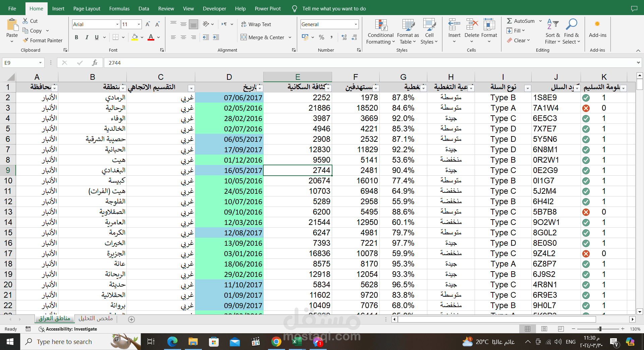Apply cell borders icon
This screenshot has height=350, width=644.
click(x=115, y=38)
